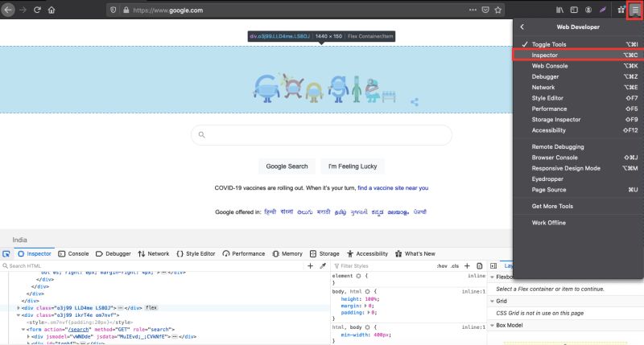Image resolution: width=644 pixels, height=345 pixels.
Task: Create a new node with plus icon
Action: click(310, 266)
